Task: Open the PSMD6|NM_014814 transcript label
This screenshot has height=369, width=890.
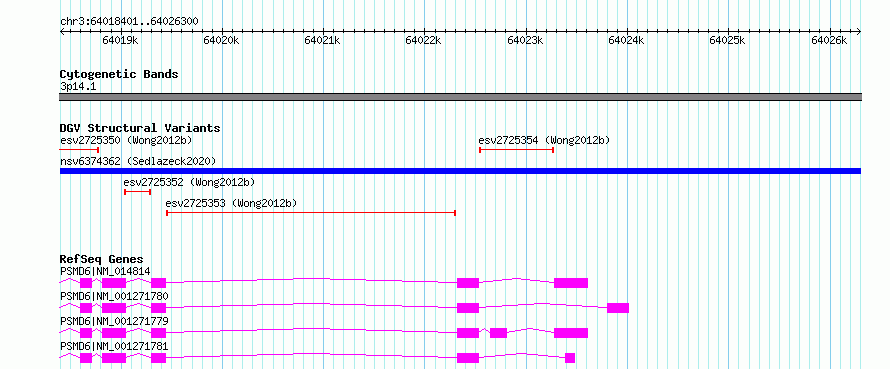Action: tap(105, 271)
